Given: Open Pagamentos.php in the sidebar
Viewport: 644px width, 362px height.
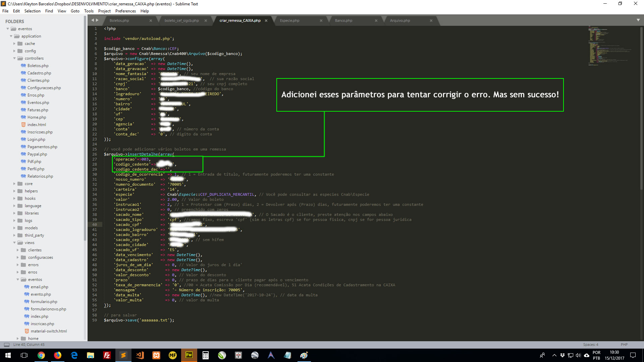Looking at the screenshot, I should 42,147.
